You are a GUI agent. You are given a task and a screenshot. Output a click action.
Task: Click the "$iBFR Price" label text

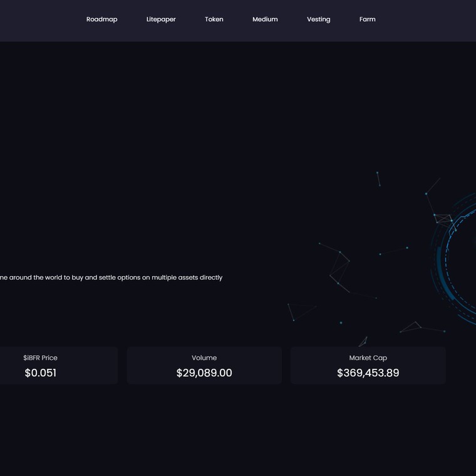click(41, 358)
